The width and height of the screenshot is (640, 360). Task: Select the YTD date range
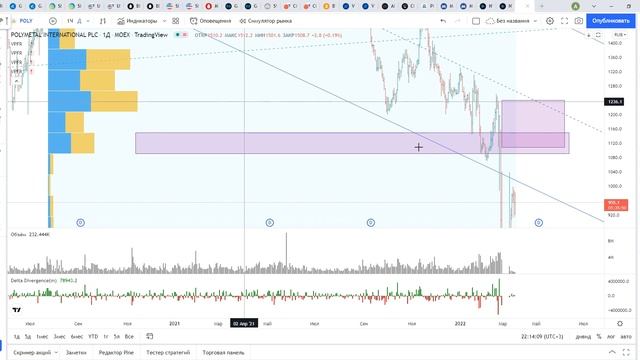pos(93,337)
